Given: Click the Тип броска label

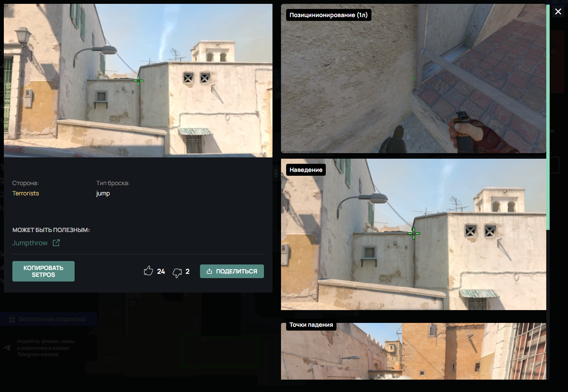Looking at the screenshot, I should pos(113,183).
